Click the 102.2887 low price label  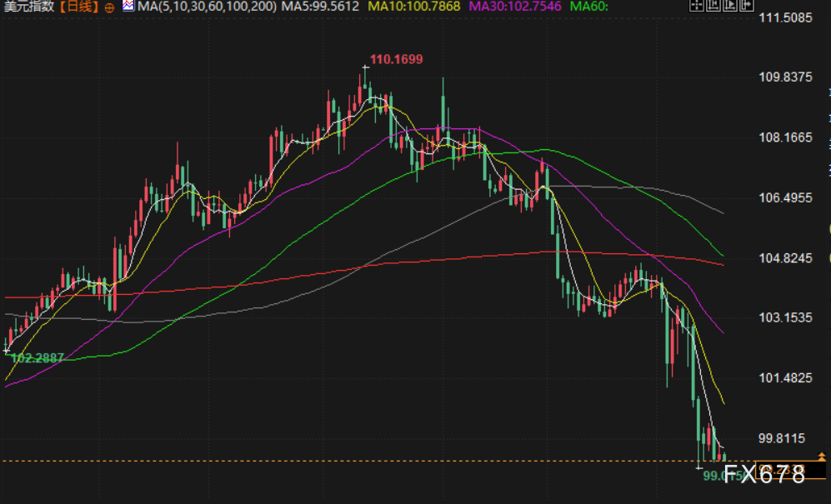click(x=38, y=357)
